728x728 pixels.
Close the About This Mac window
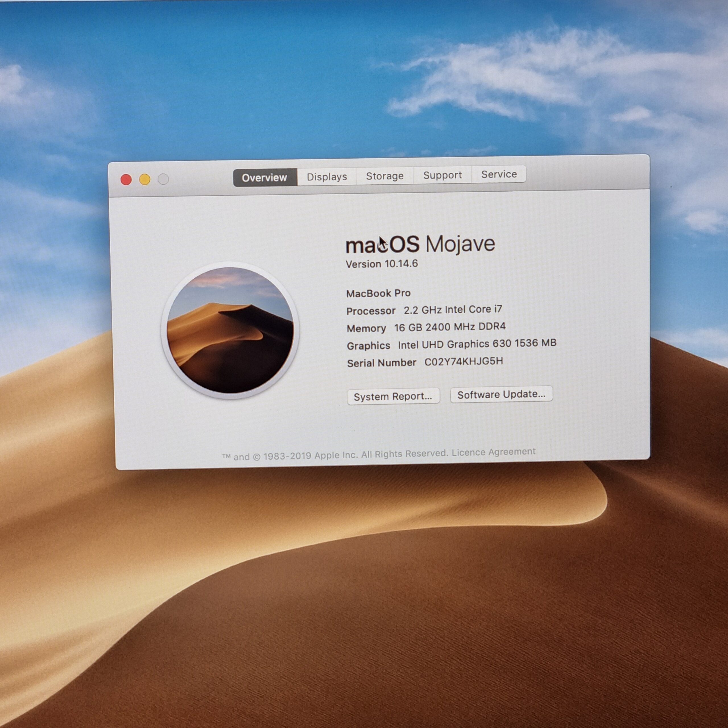tap(126, 180)
